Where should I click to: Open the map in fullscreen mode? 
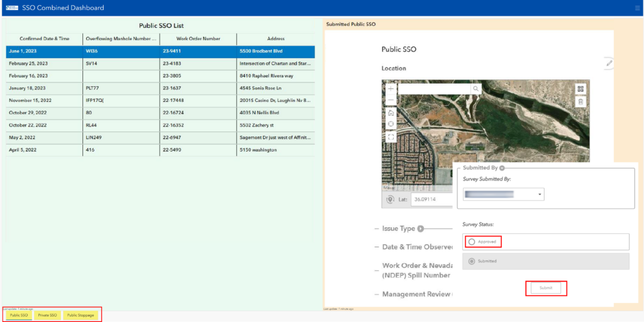point(391,136)
